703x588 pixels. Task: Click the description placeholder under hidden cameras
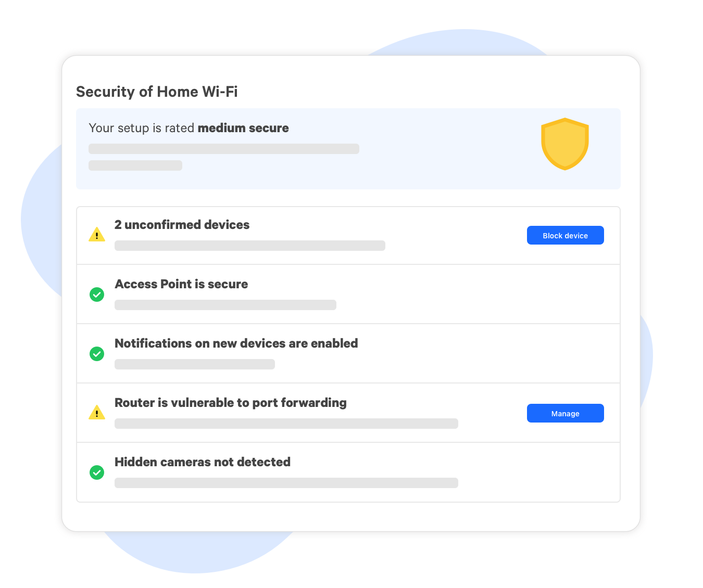286,482
